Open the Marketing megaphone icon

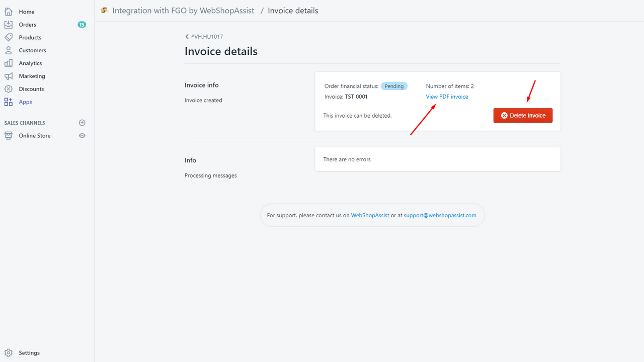coord(8,76)
